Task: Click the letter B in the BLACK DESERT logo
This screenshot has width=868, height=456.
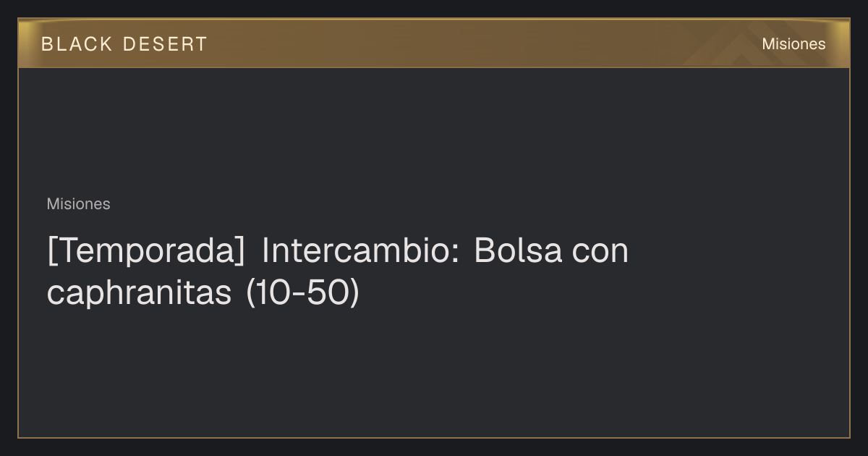Action: coord(46,44)
